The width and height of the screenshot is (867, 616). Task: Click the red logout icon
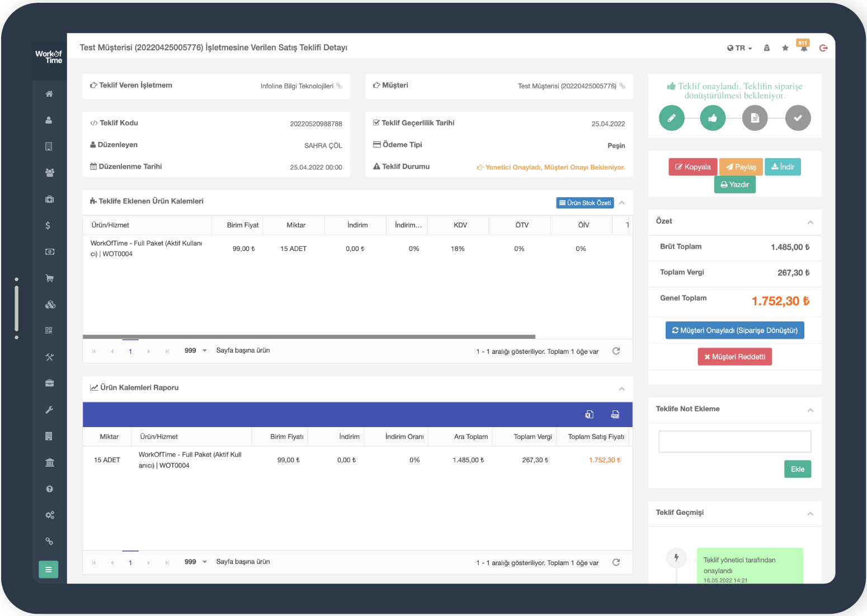point(823,48)
